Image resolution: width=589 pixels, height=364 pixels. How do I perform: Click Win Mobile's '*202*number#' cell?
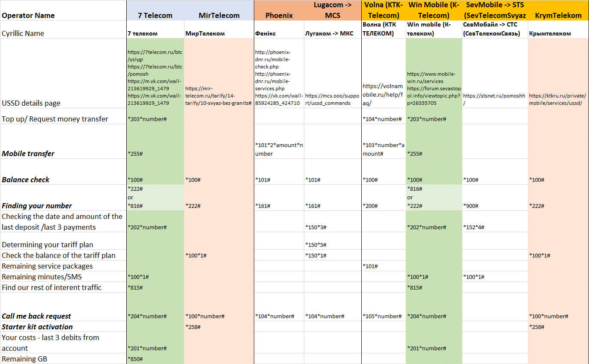pos(434,222)
